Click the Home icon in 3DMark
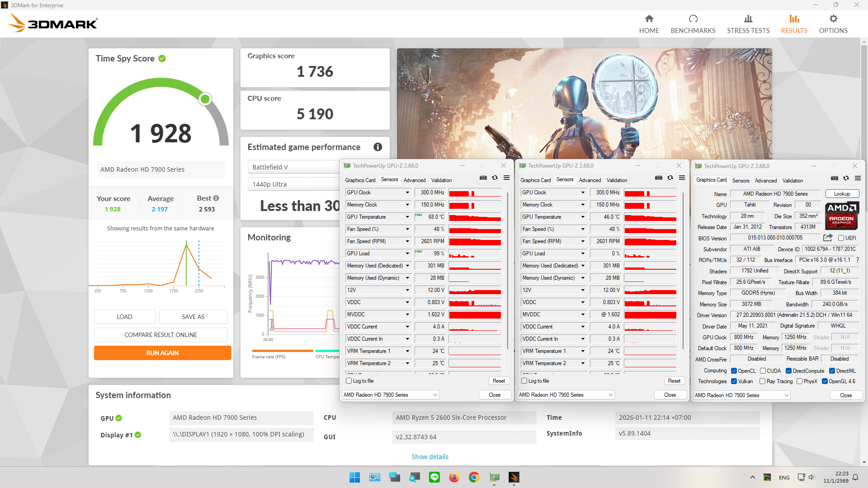Image resolution: width=868 pixels, height=488 pixels. (649, 19)
